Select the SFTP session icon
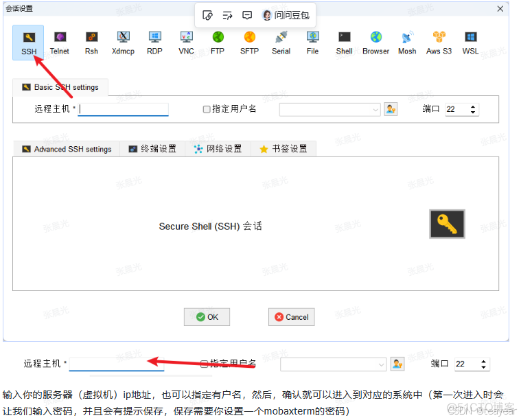Image resolution: width=521 pixels, height=420 pixels. click(x=250, y=43)
